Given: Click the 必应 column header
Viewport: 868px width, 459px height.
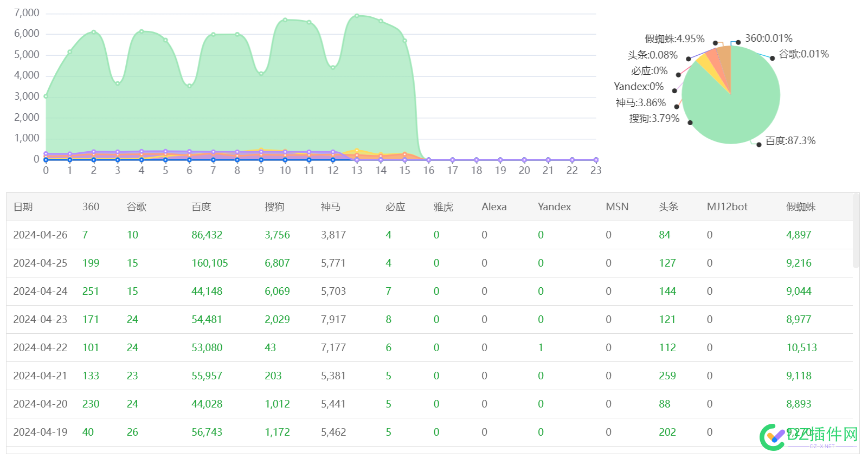Looking at the screenshot, I should (395, 207).
